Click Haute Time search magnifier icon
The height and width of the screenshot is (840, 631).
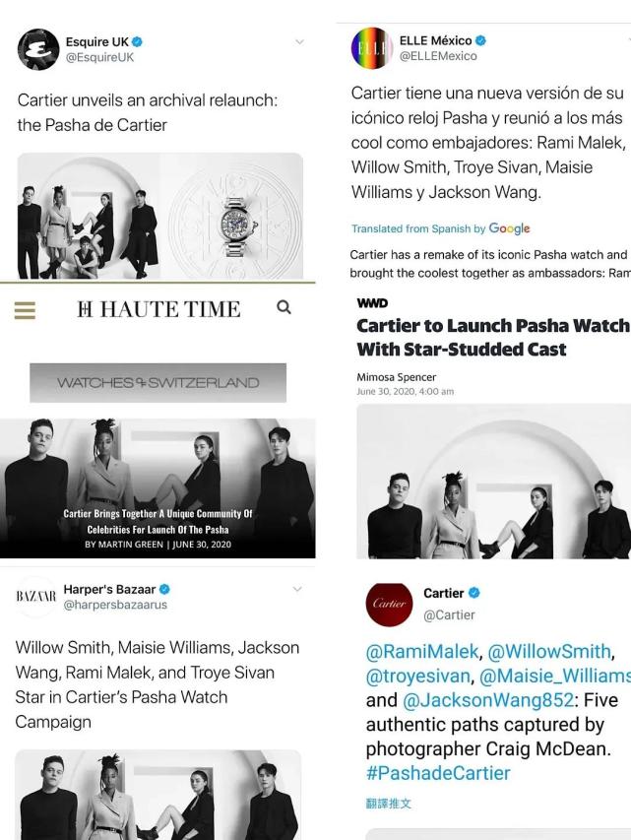[284, 307]
